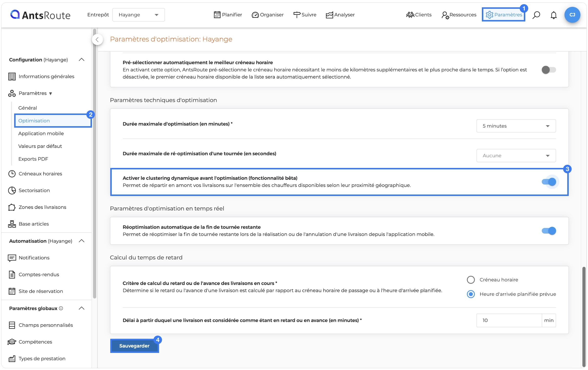Open Notifications in the Automatisation section
588x370 pixels.
pos(34,258)
